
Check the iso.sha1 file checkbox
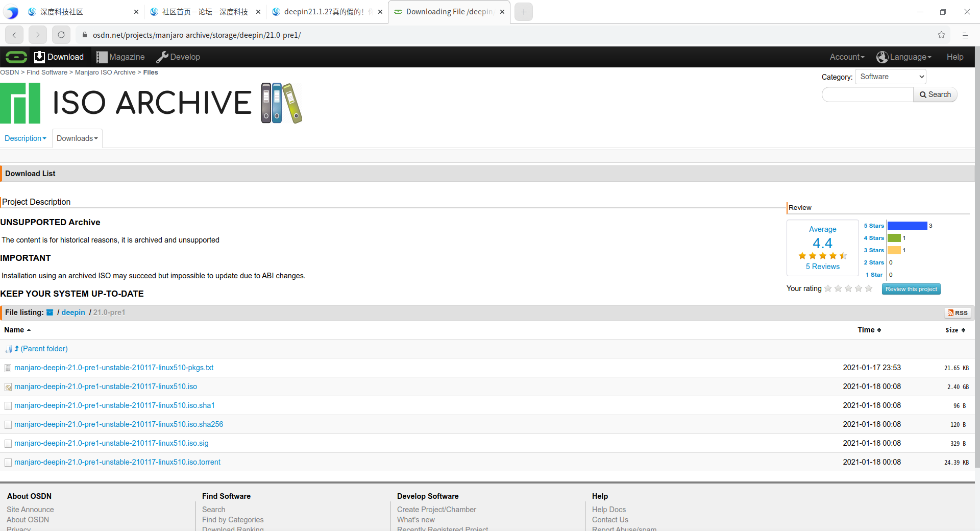pyautogui.click(x=8, y=406)
